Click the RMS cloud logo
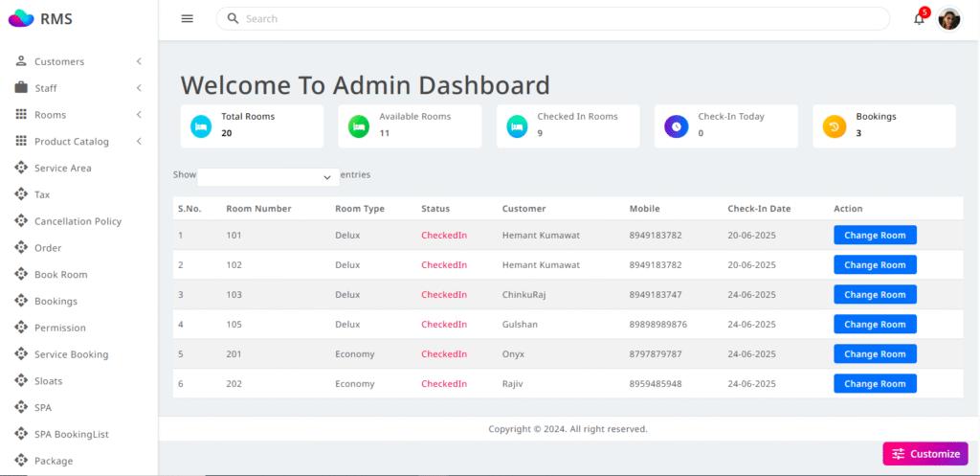The image size is (980, 476). [x=21, y=18]
